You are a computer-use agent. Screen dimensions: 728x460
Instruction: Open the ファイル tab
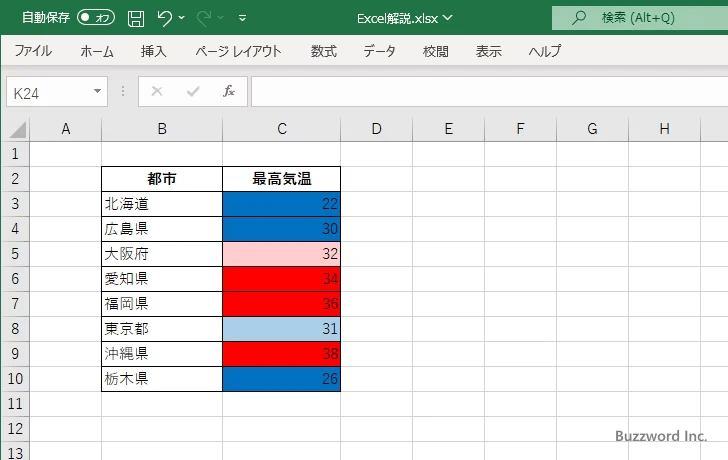[x=33, y=51]
